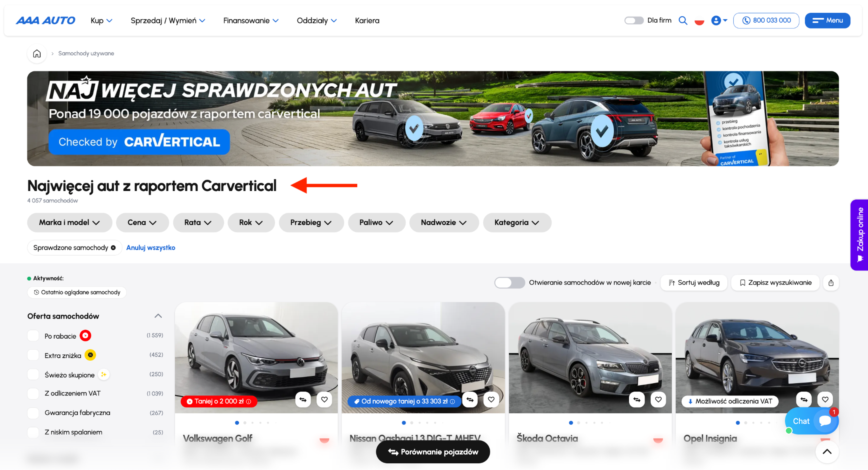Open the Oddziały navigation menu
This screenshot has width=868, height=470.
click(x=316, y=21)
